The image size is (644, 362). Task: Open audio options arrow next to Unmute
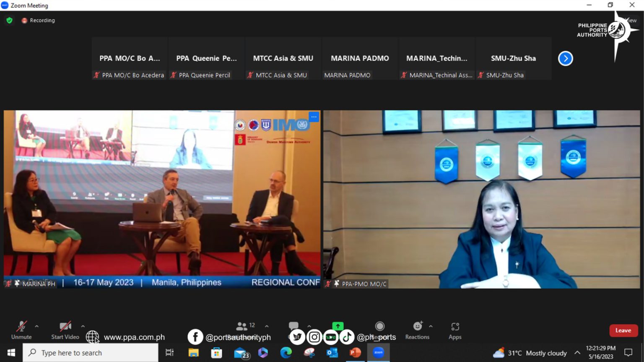37,326
